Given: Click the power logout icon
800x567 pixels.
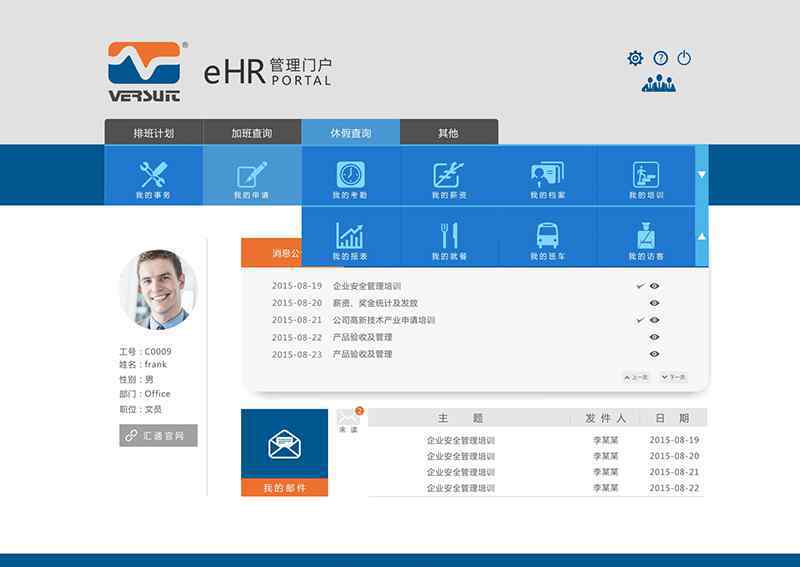Looking at the screenshot, I should click(x=684, y=58).
